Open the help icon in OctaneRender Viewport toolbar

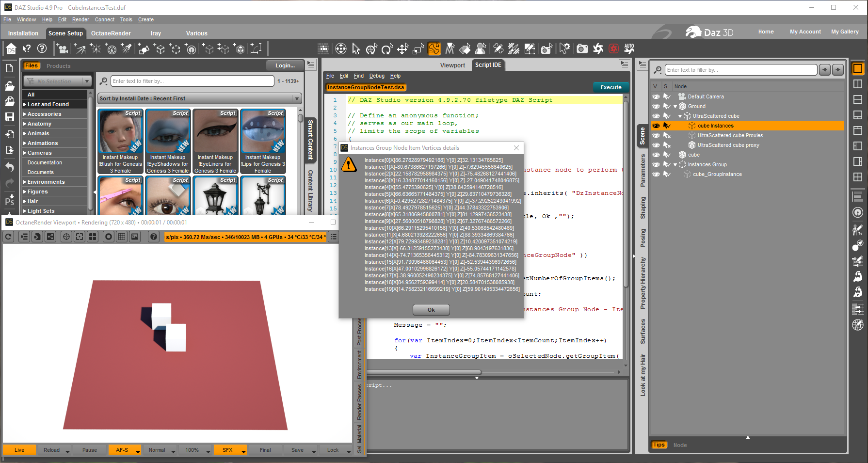(154, 237)
